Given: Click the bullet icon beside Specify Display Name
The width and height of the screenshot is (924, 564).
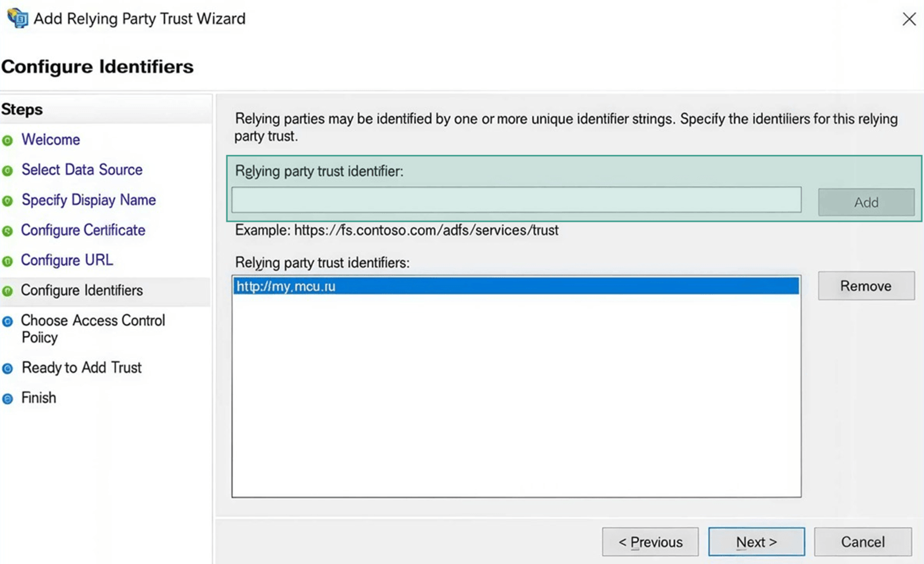Looking at the screenshot, I should 7,201.
